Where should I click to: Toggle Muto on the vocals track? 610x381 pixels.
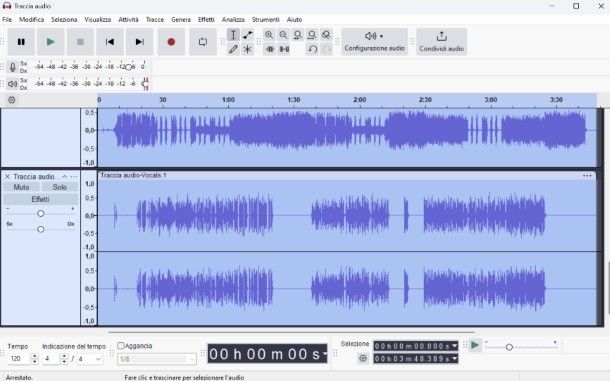(21, 187)
